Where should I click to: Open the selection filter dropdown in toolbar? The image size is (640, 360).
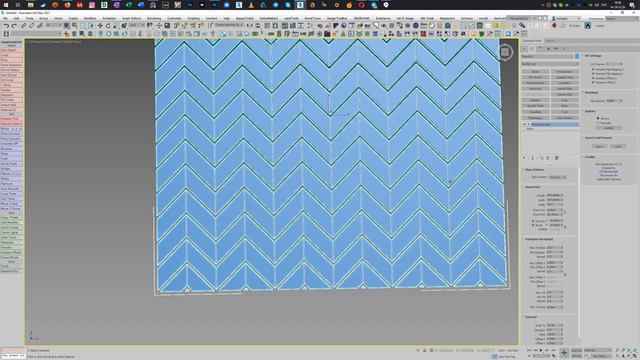[53, 26]
